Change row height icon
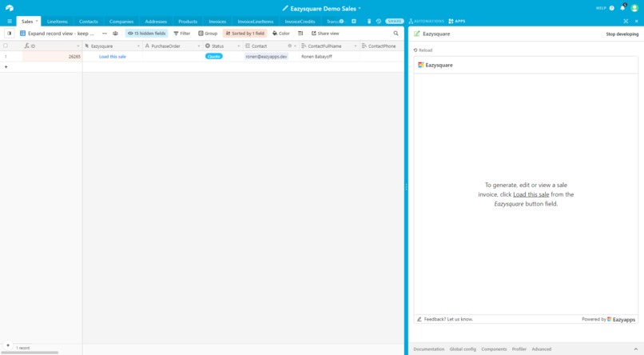 300,34
